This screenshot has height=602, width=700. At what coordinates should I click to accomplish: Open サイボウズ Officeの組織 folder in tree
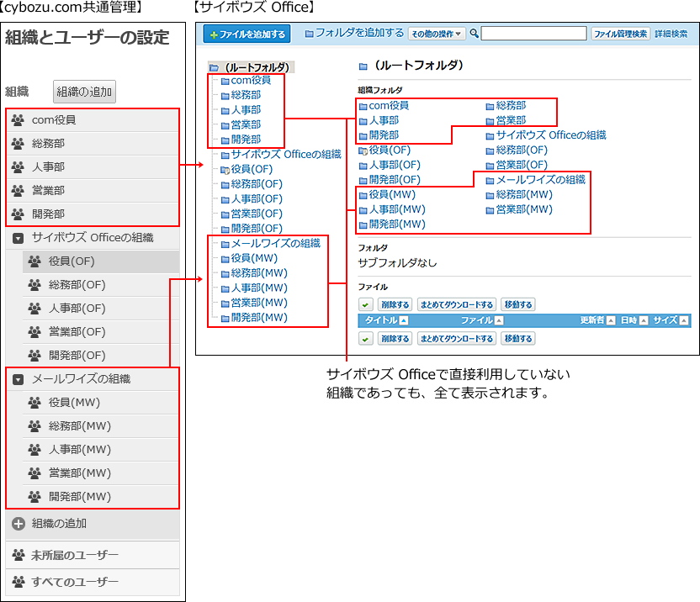point(286,155)
